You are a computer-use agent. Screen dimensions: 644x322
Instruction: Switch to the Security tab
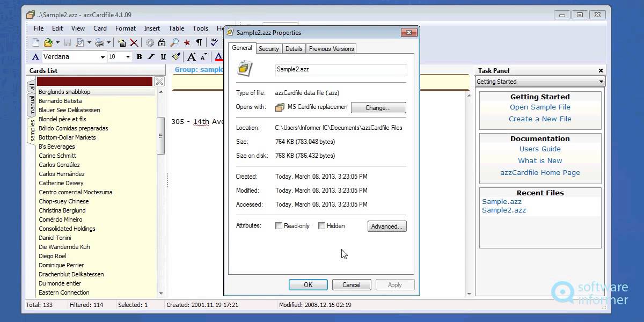(x=268, y=49)
